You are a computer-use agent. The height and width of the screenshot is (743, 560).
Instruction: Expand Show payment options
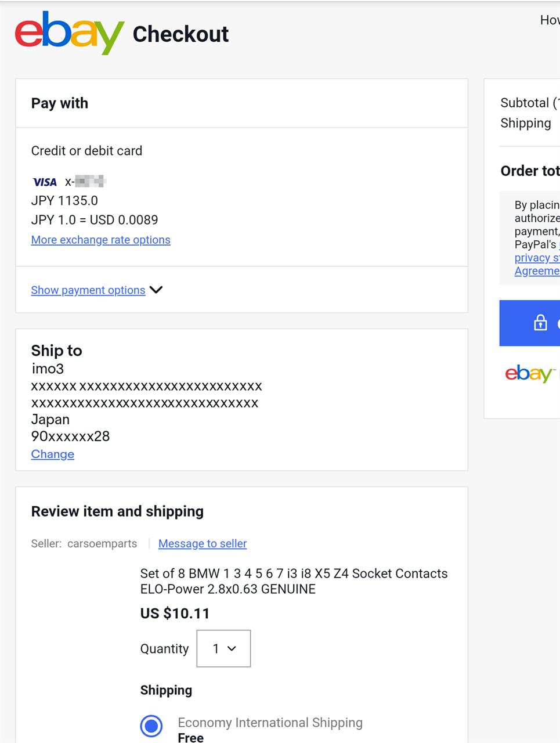(88, 290)
